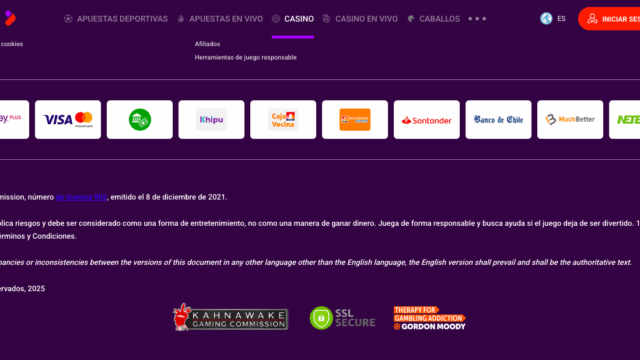Click the live betting flame icon

[x=181, y=19]
